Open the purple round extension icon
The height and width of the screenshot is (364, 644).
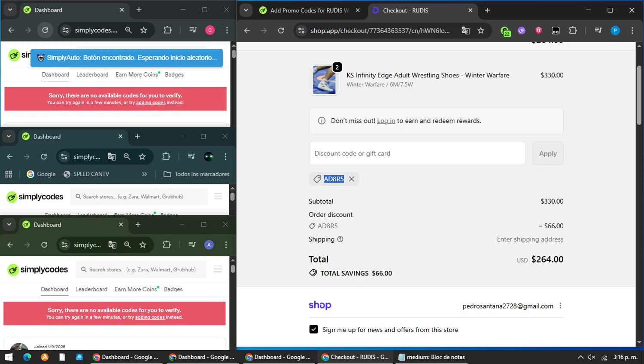point(522,31)
